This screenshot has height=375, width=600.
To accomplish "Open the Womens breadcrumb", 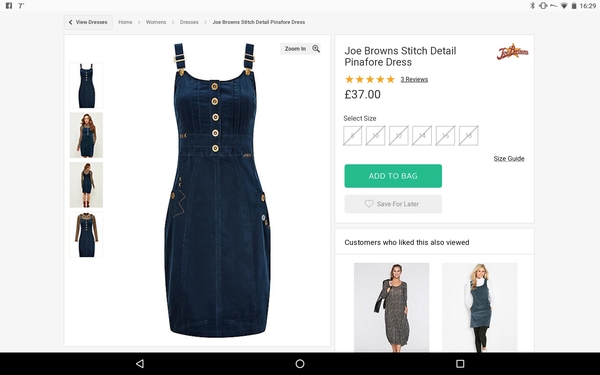I will coord(156,22).
